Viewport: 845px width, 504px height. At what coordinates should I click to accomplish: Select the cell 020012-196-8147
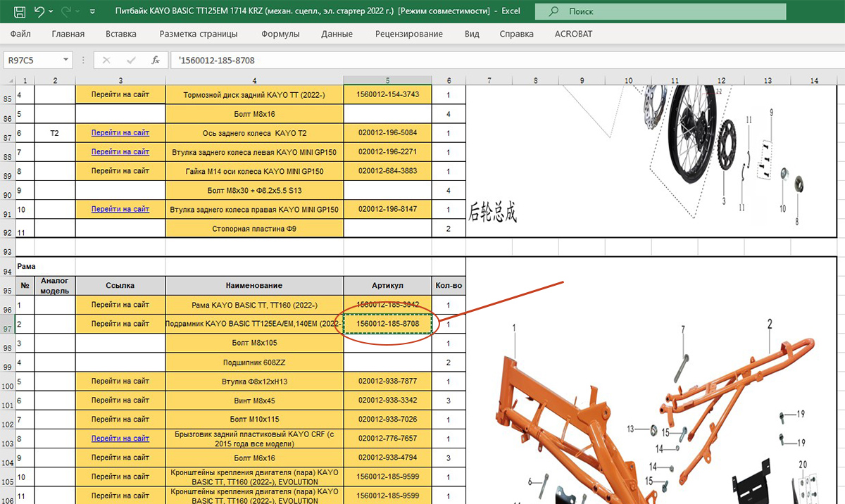(x=387, y=209)
